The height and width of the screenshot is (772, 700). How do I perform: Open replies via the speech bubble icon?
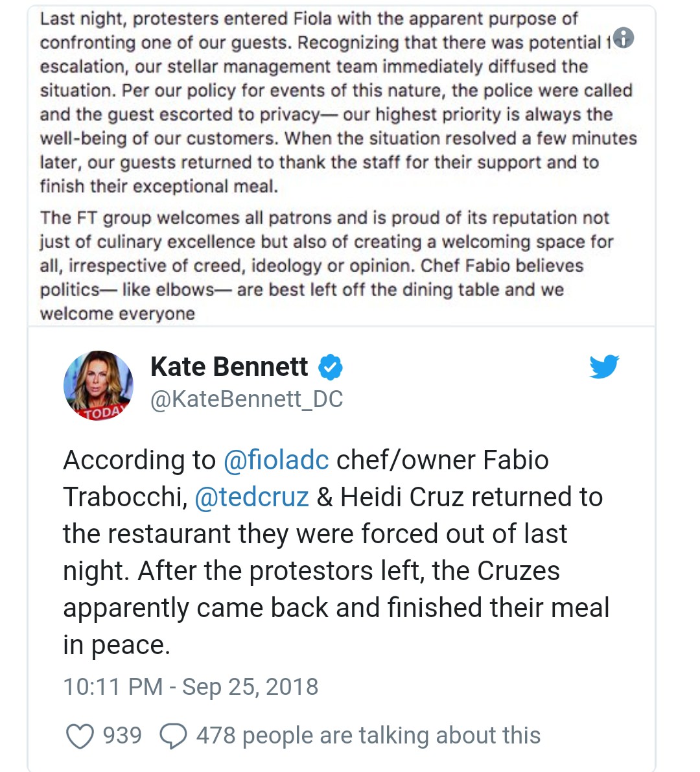click(173, 736)
